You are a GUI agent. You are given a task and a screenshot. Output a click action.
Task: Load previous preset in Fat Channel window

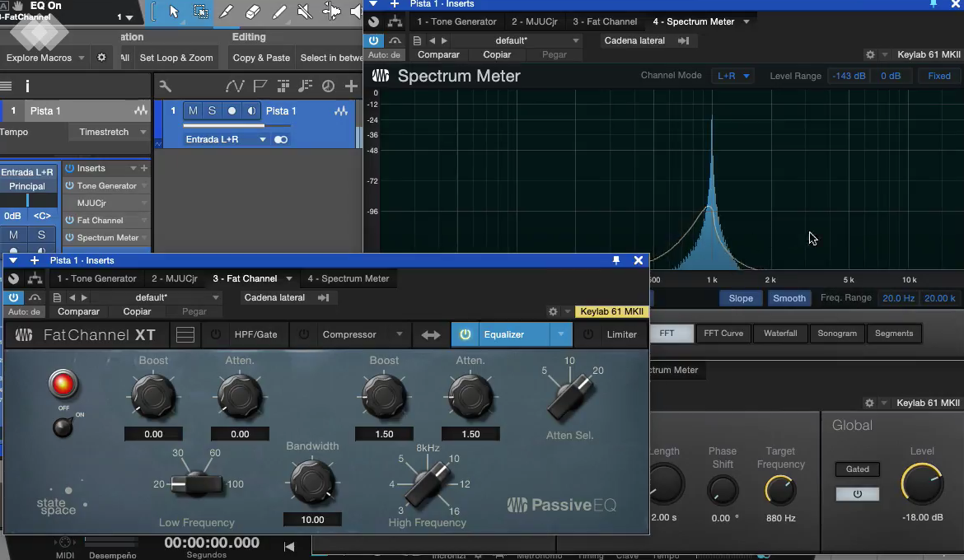[x=72, y=297]
